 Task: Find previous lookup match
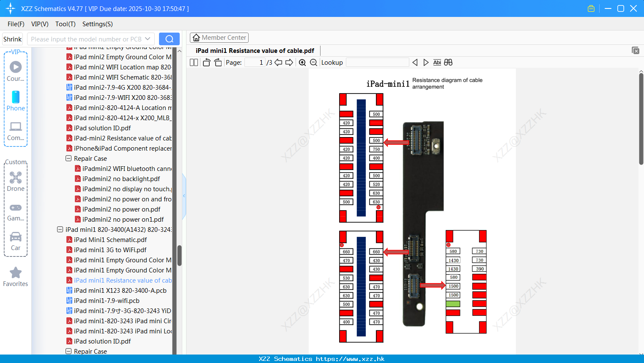pyautogui.click(x=415, y=62)
